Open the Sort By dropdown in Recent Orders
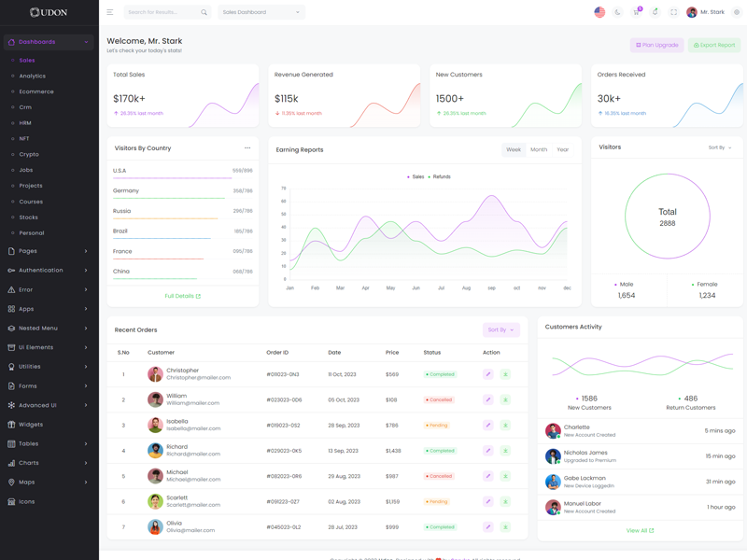This screenshot has height=560, width=747. coord(501,329)
